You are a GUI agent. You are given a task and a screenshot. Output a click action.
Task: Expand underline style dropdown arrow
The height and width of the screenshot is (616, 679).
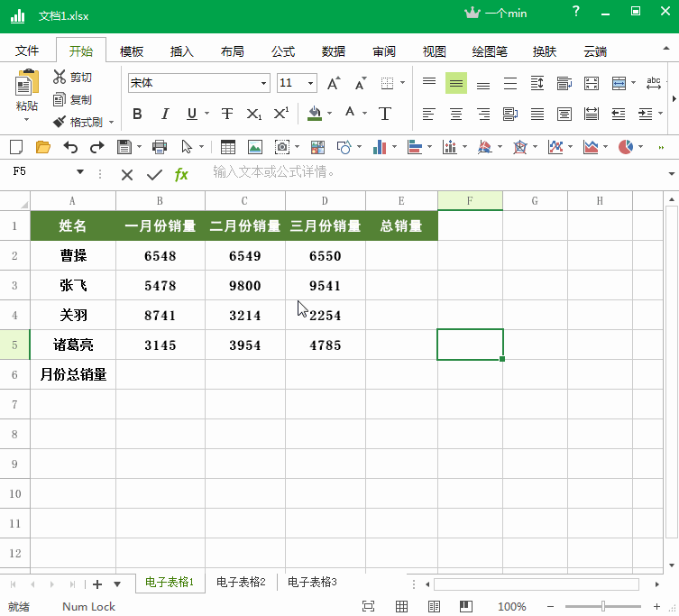(x=206, y=114)
